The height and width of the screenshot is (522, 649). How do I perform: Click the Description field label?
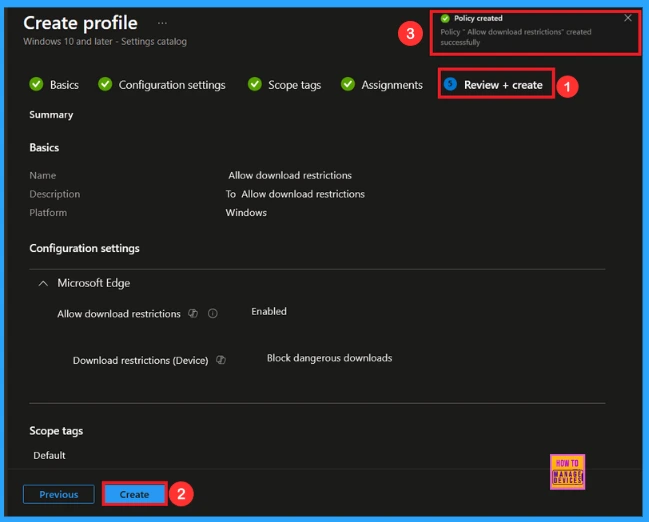55,194
